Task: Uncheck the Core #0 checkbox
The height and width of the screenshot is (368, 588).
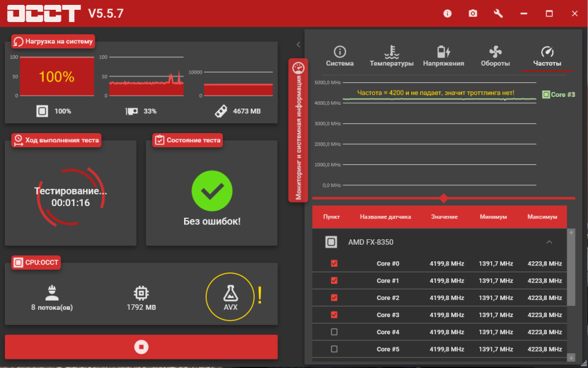Action: pyautogui.click(x=334, y=264)
